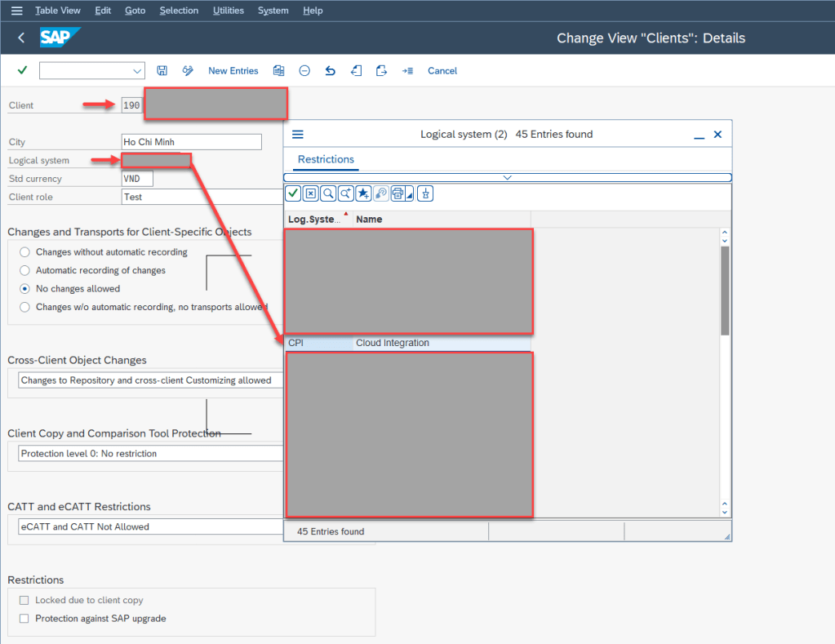The image size is (835, 644).
Task: Confirm selection with popup green checkmark
Action: pos(292,193)
